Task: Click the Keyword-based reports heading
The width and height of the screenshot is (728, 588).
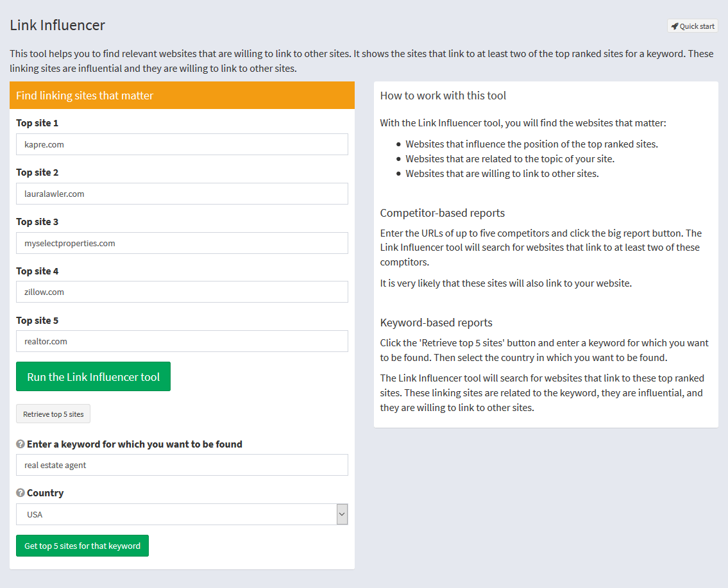Action: [x=436, y=323]
